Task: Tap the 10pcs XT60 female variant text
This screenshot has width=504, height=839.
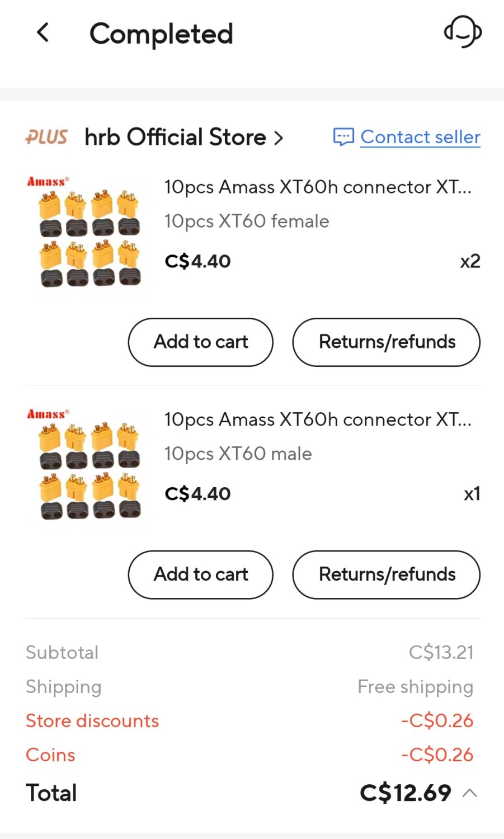Action: coord(247,221)
